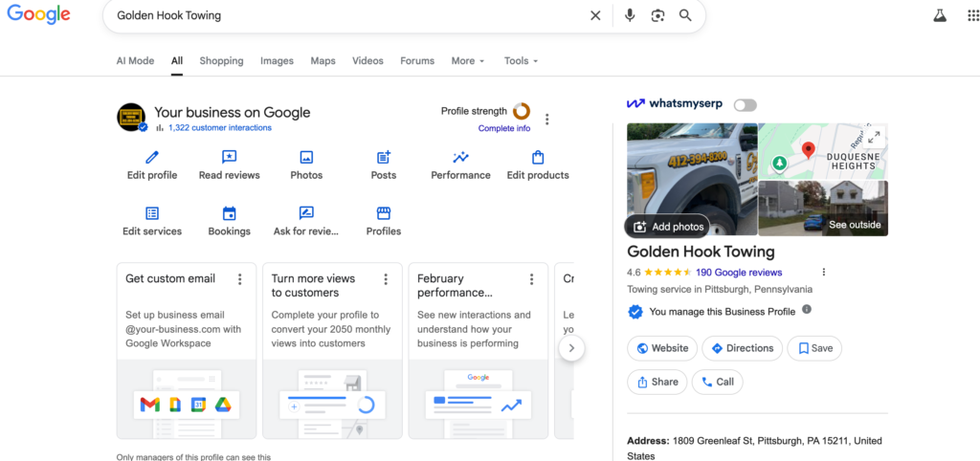Toggle the whatsmyserp switch
The width and height of the screenshot is (980, 461).
click(x=745, y=104)
